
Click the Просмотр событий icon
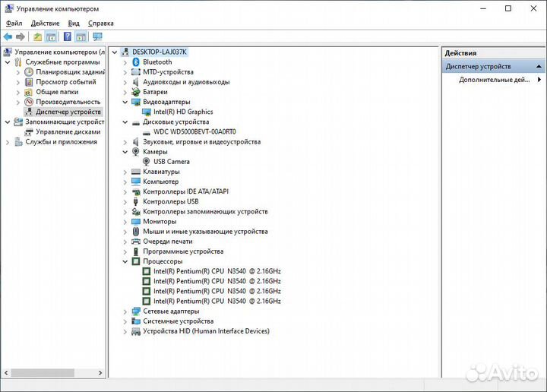29,82
